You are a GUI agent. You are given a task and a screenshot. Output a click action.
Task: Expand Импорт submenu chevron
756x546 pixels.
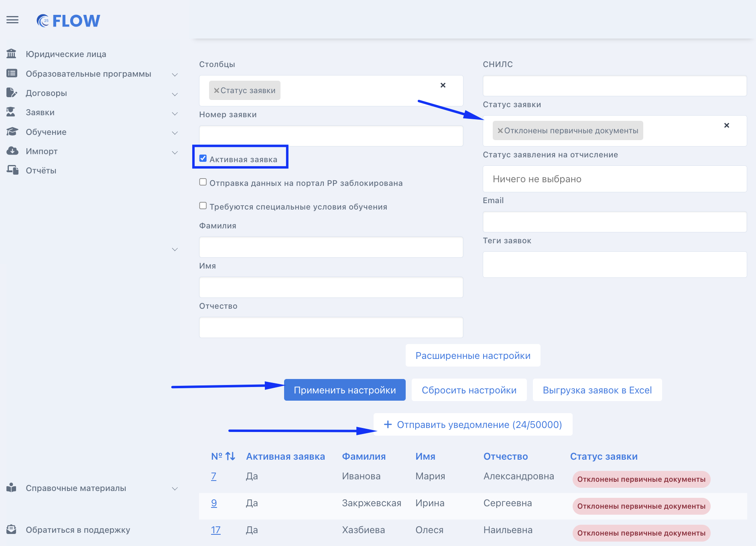(x=175, y=153)
